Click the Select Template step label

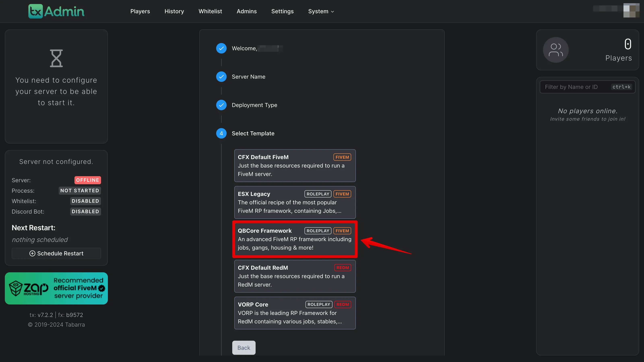click(253, 133)
